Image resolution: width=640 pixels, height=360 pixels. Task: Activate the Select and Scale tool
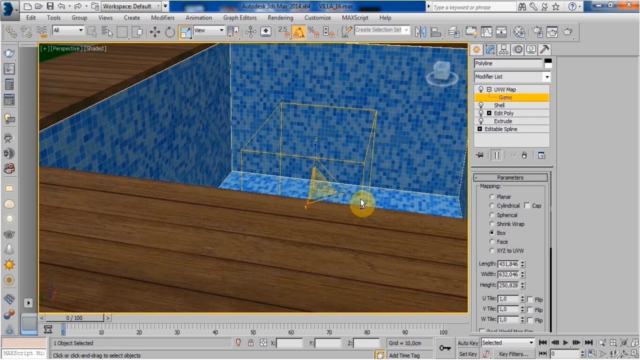pos(185,32)
